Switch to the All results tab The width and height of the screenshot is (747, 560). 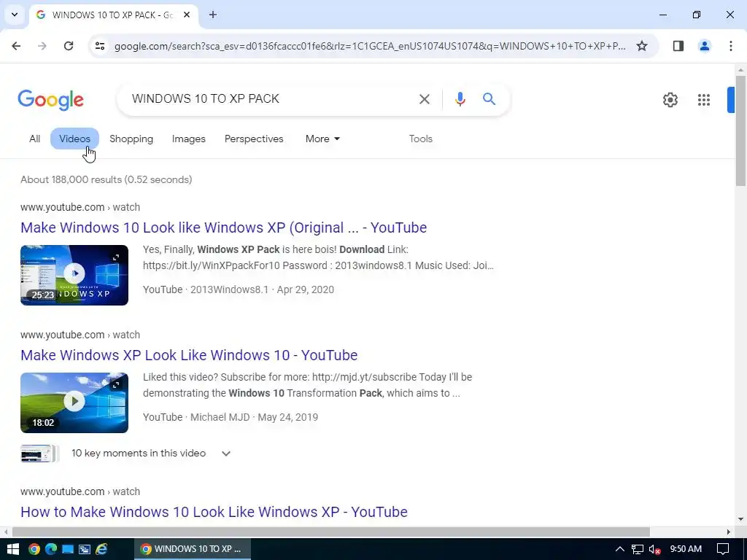tap(35, 139)
